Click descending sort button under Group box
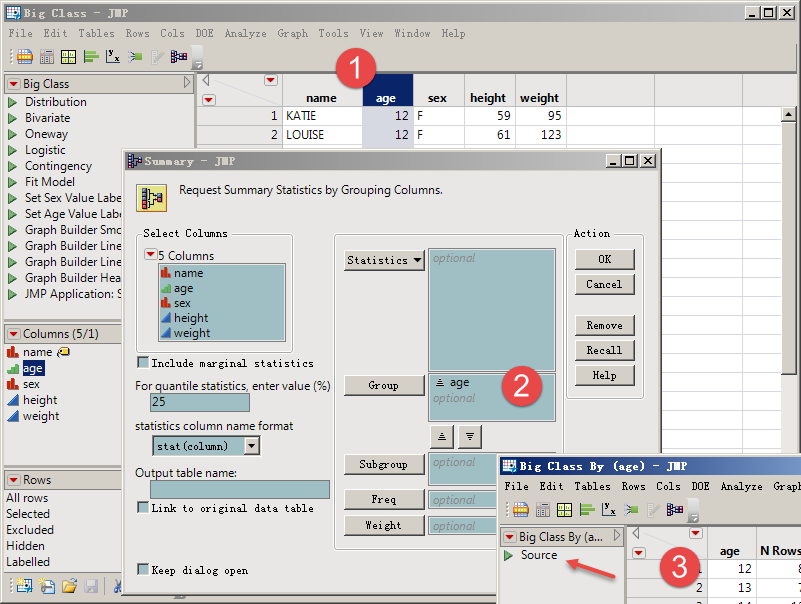This screenshot has width=801, height=604. click(470, 436)
